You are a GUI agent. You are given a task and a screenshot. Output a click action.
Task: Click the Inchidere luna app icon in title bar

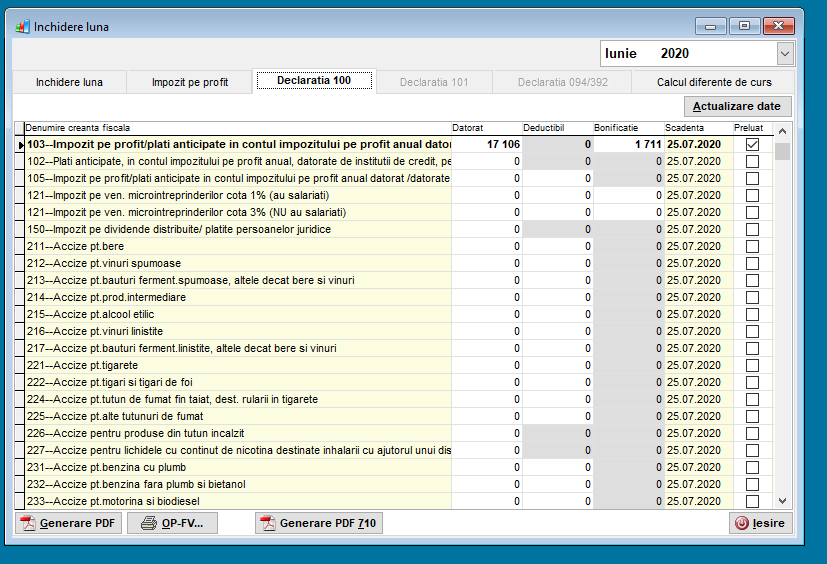(22, 26)
